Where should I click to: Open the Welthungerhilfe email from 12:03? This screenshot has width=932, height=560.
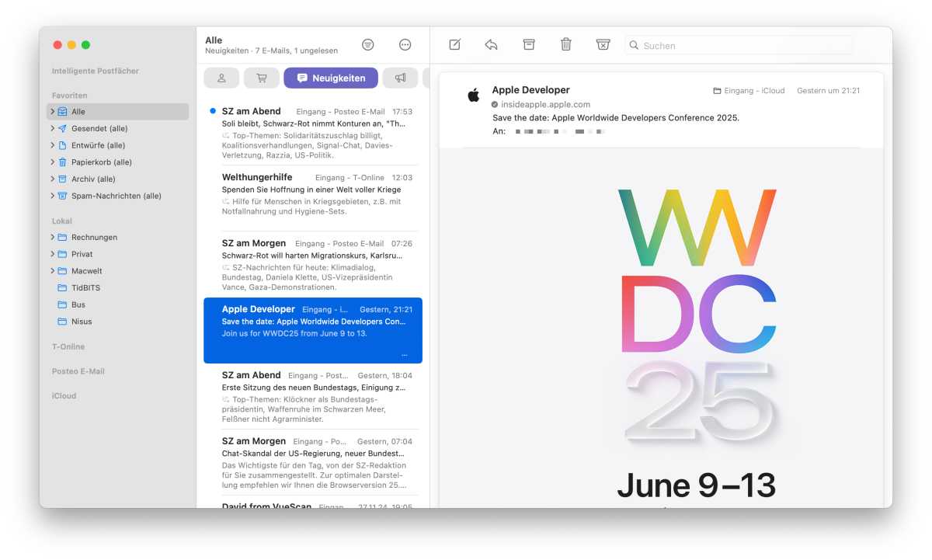click(x=313, y=198)
